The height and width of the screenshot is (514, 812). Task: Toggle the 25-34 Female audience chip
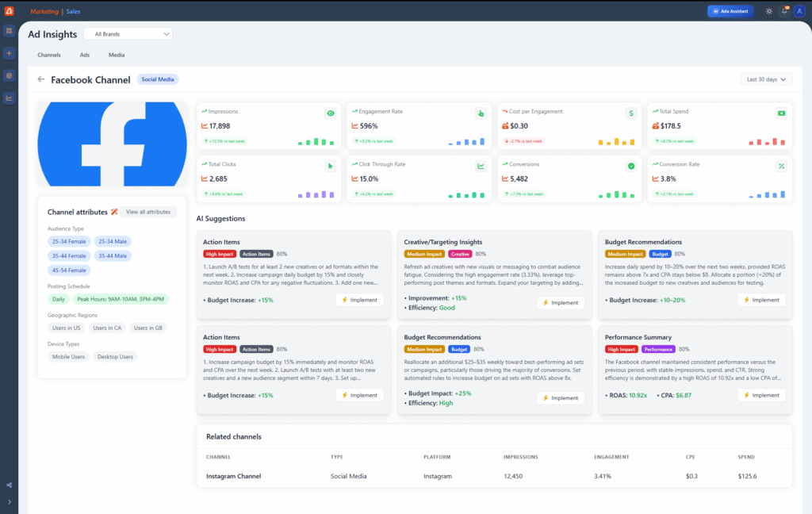tap(69, 241)
